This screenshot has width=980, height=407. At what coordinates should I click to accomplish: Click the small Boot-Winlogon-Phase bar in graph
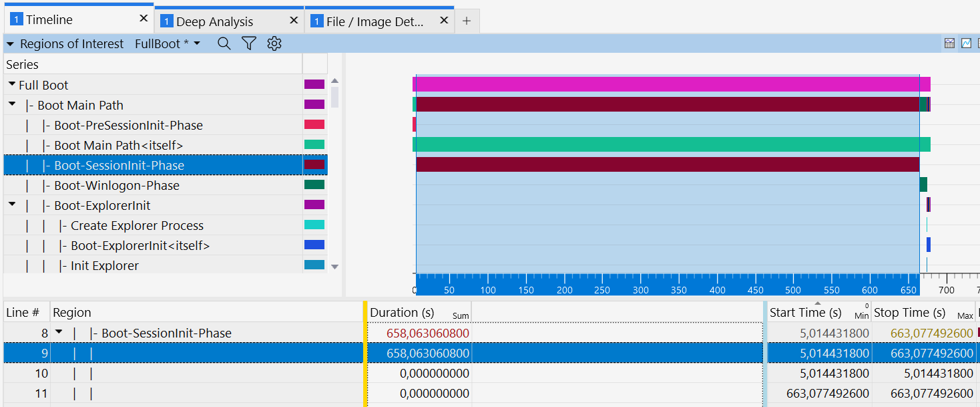923,184
